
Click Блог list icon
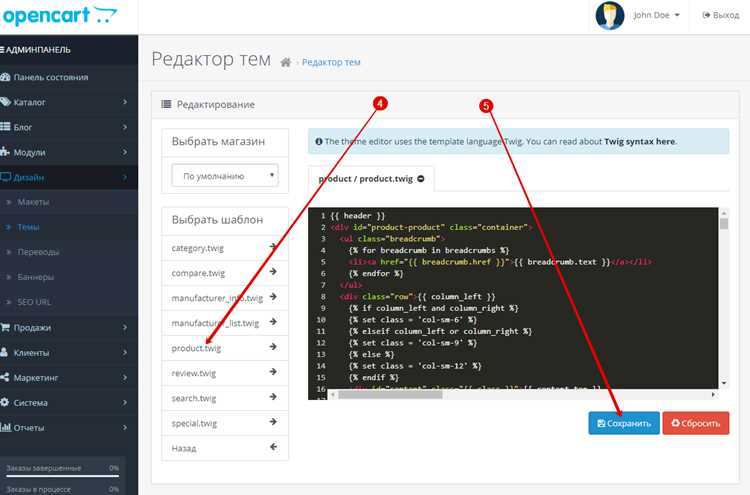[x=5, y=127]
